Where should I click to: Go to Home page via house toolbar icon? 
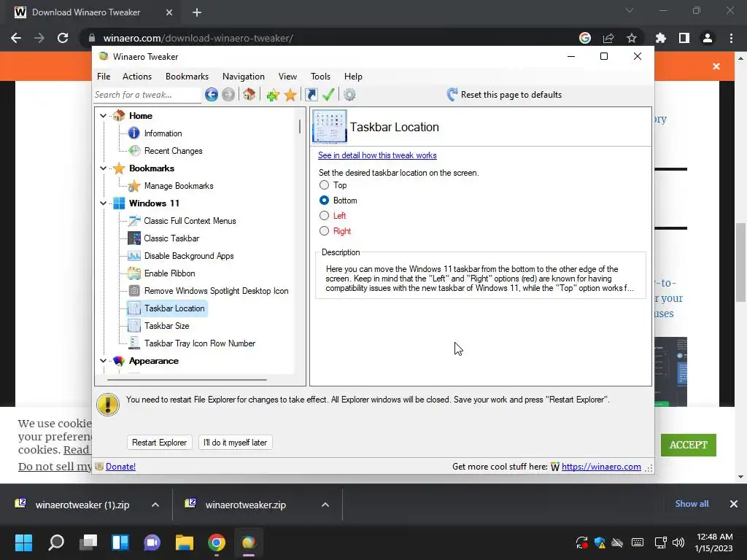249,94
